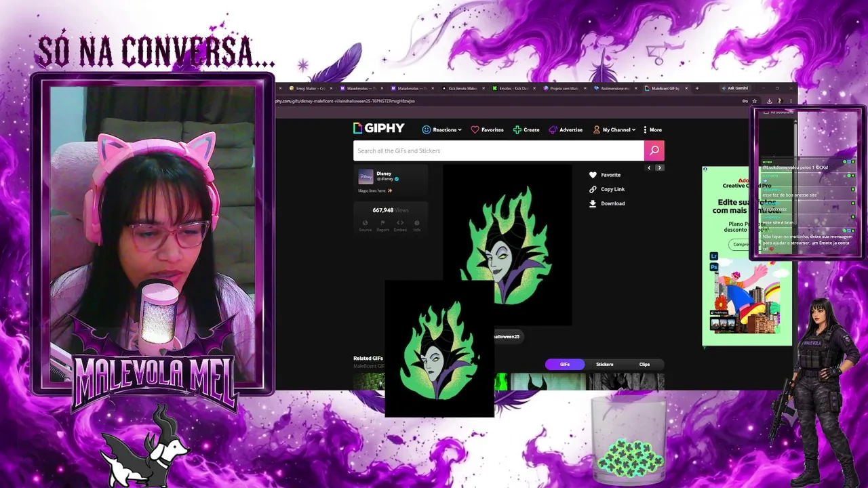Image resolution: width=868 pixels, height=488 pixels.
Task: Open the Disney channel avatar
Action: 366,176
